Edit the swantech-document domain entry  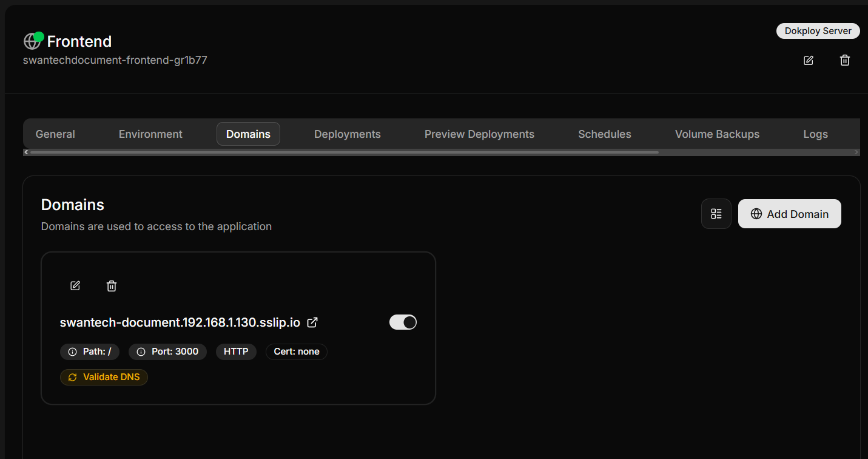(75, 286)
